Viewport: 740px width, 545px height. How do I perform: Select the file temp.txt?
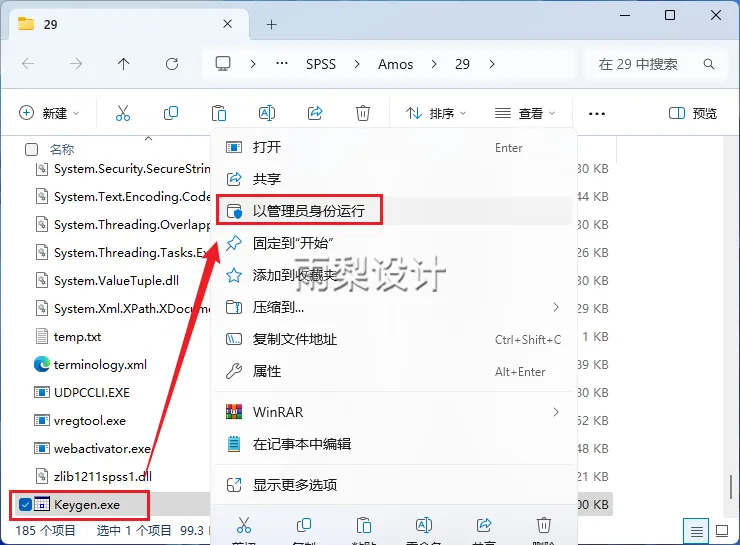point(77,336)
